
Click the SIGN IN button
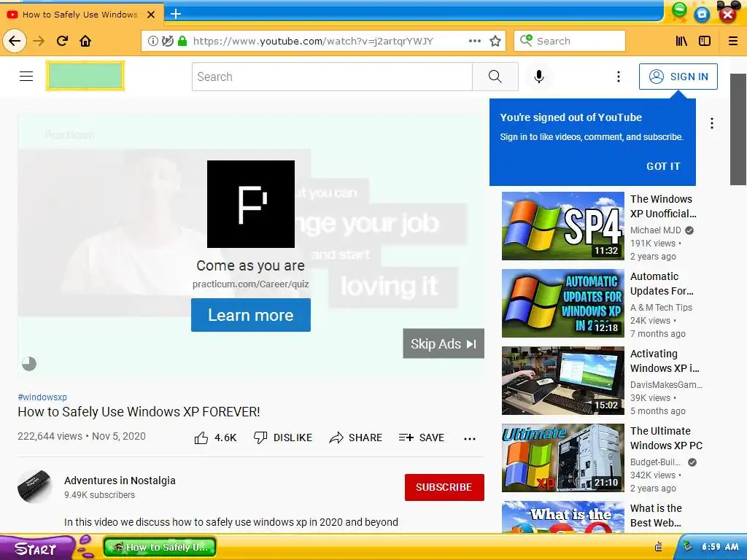point(678,77)
